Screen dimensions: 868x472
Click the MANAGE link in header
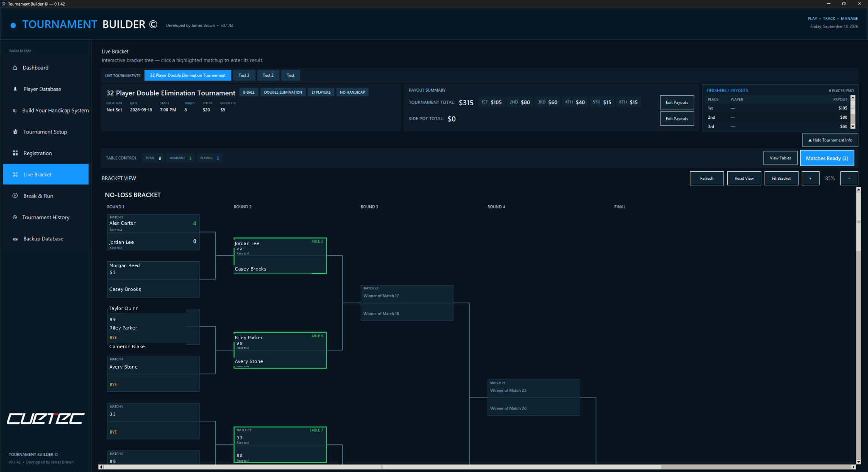click(849, 19)
